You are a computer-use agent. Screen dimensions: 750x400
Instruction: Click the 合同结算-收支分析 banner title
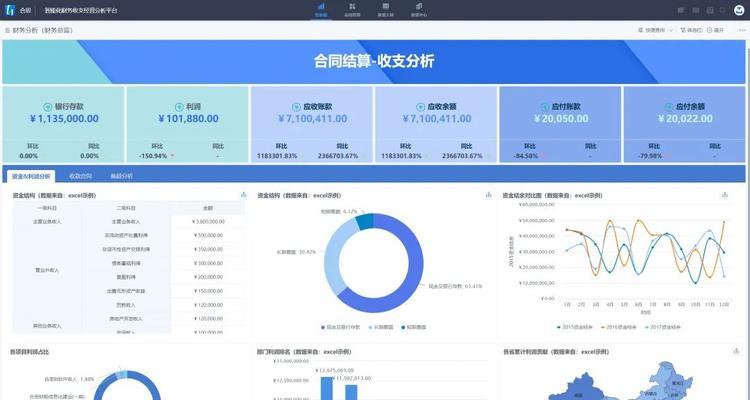coord(374,61)
